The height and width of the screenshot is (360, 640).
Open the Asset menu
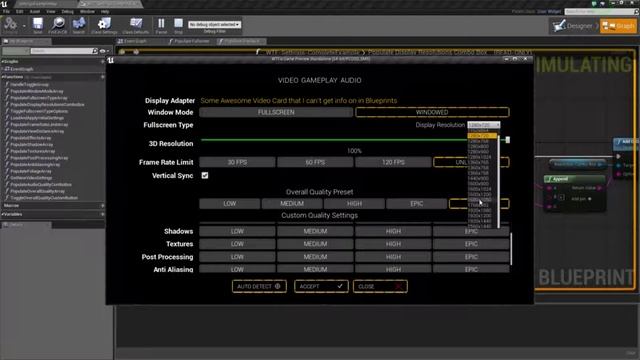tap(35, 11)
